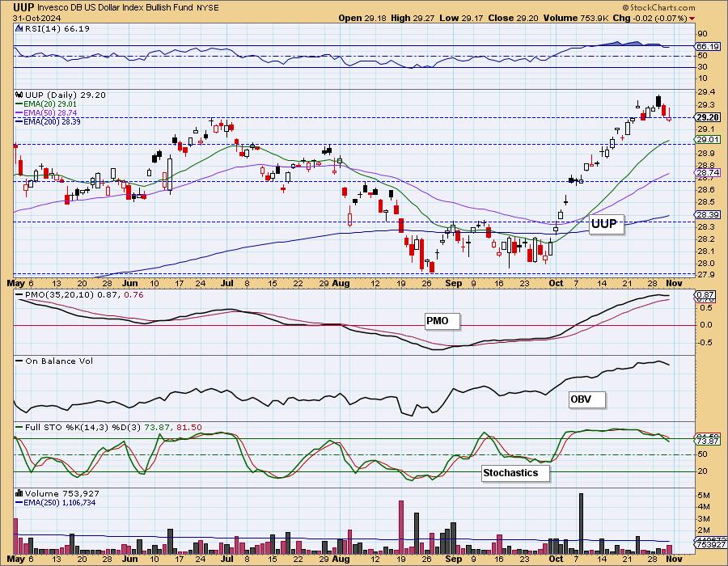
Task: Click the EMA(200) 28.39 legend text
Action: point(52,121)
